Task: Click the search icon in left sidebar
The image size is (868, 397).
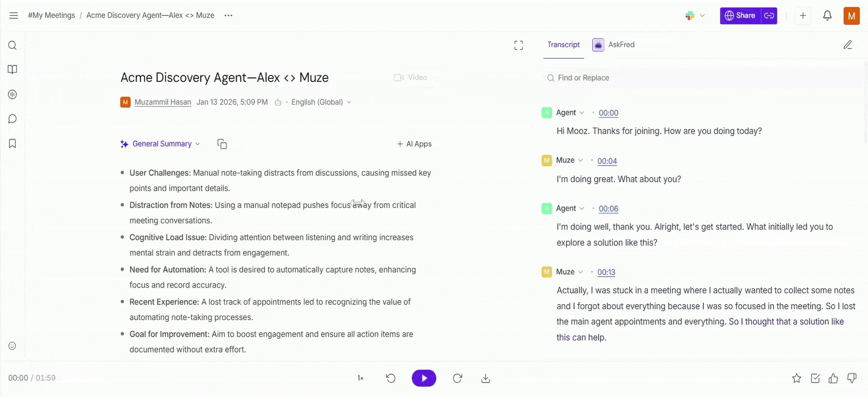Action: (13, 45)
